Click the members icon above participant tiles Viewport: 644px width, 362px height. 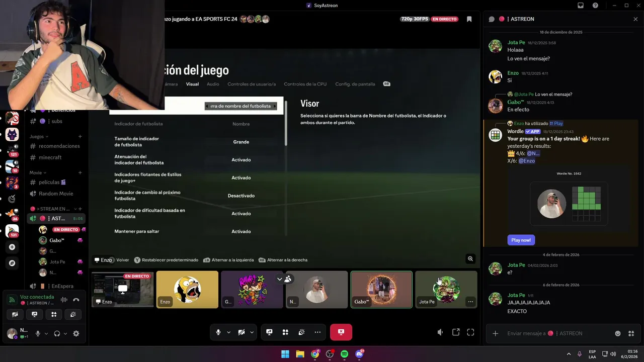pos(288,279)
